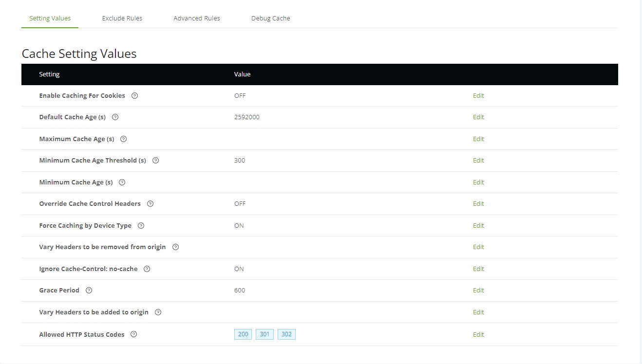Click the 200 status code tag

pyautogui.click(x=243, y=334)
